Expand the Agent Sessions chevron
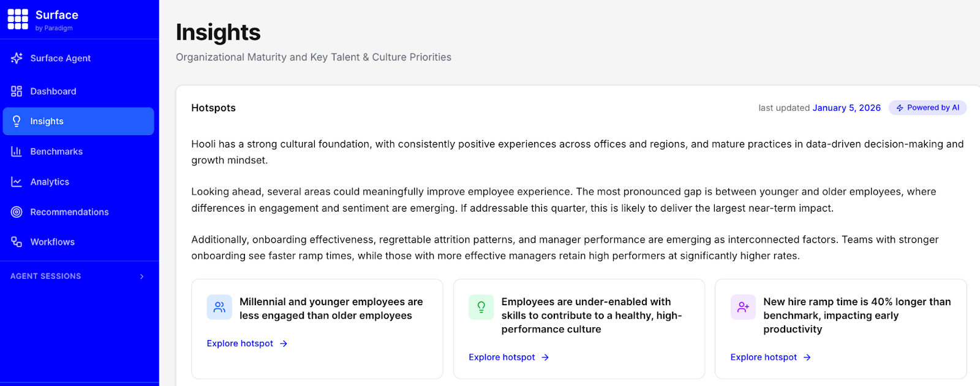Image resolution: width=980 pixels, height=386 pixels. click(x=142, y=277)
